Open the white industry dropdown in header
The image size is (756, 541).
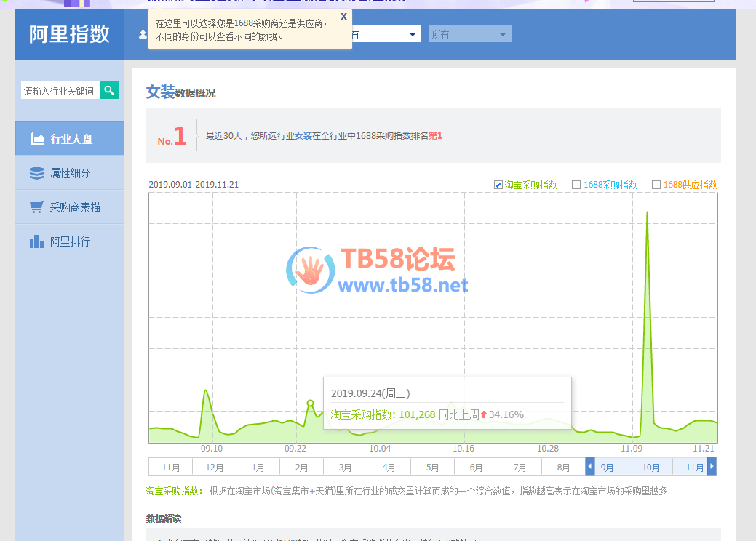point(386,33)
